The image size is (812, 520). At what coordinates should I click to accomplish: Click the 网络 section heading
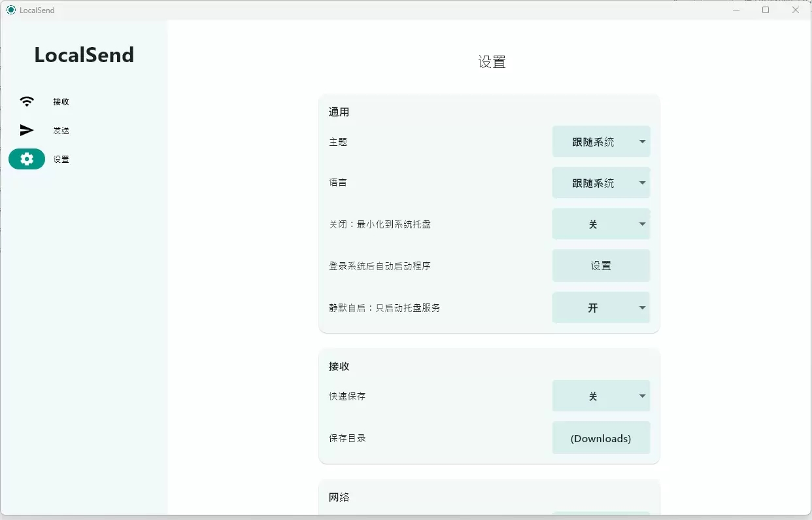(339, 497)
